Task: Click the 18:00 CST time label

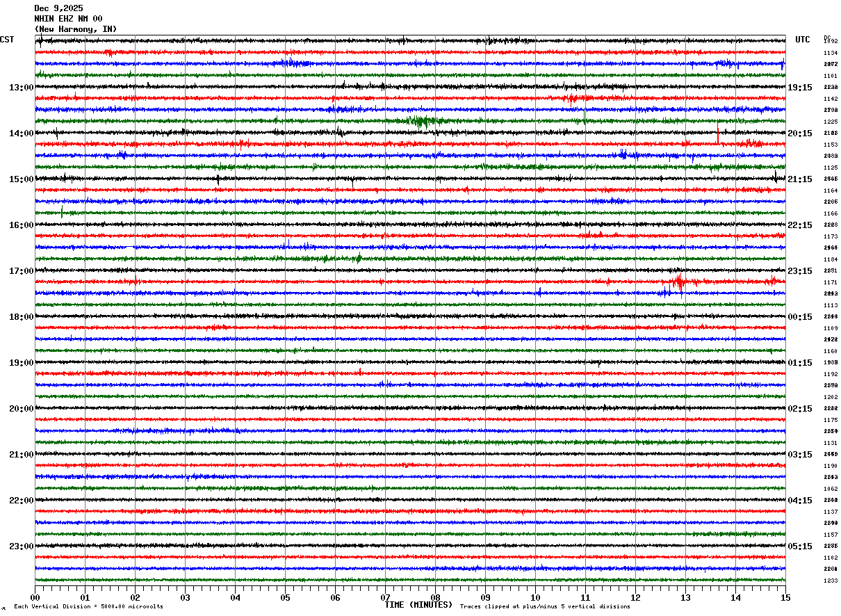Action: point(22,317)
